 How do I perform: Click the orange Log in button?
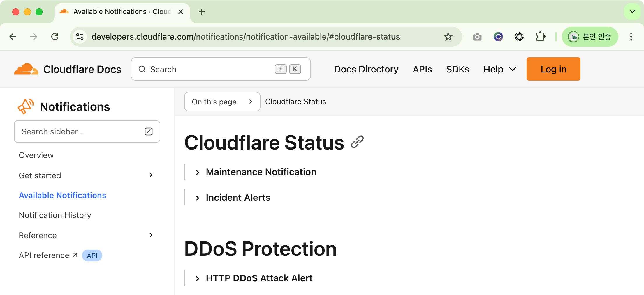(x=553, y=69)
